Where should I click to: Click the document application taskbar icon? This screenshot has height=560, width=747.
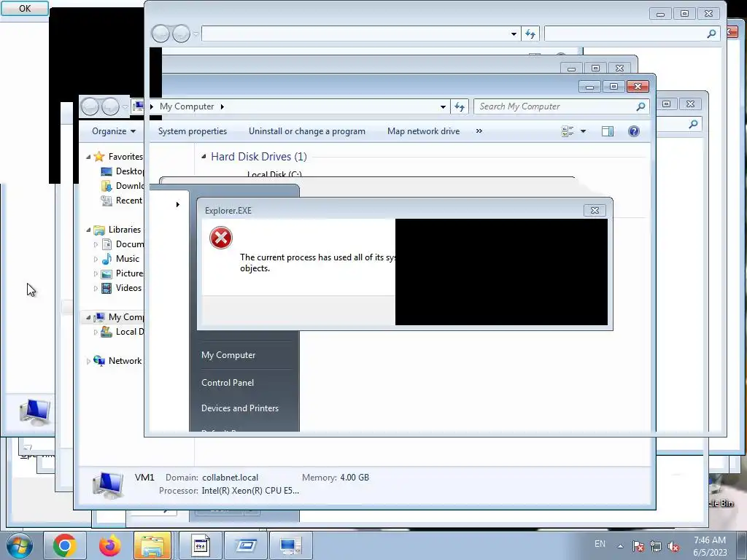click(200, 545)
